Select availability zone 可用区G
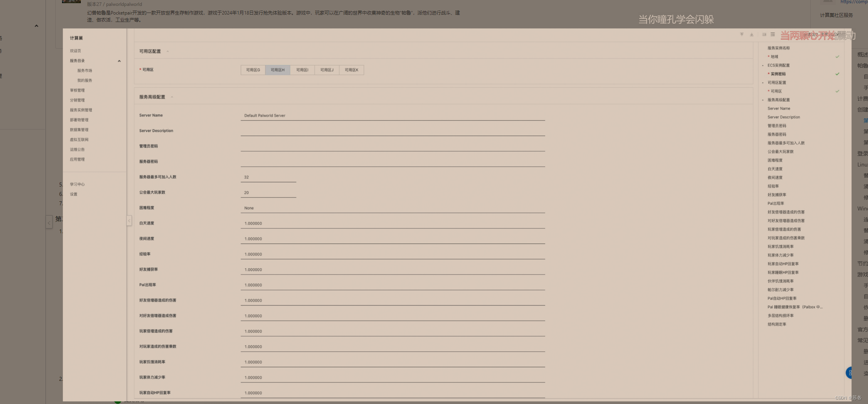Screen dimensions: 868x404 tap(253, 70)
